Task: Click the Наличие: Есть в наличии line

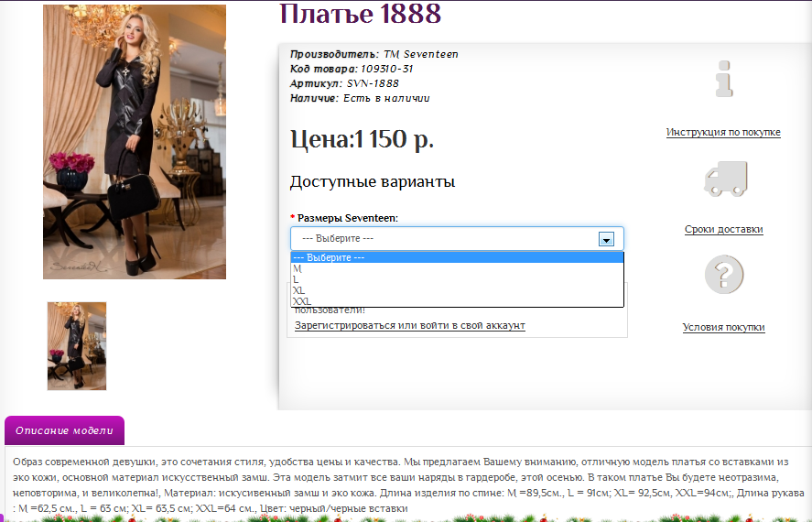Action: click(x=360, y=98)
